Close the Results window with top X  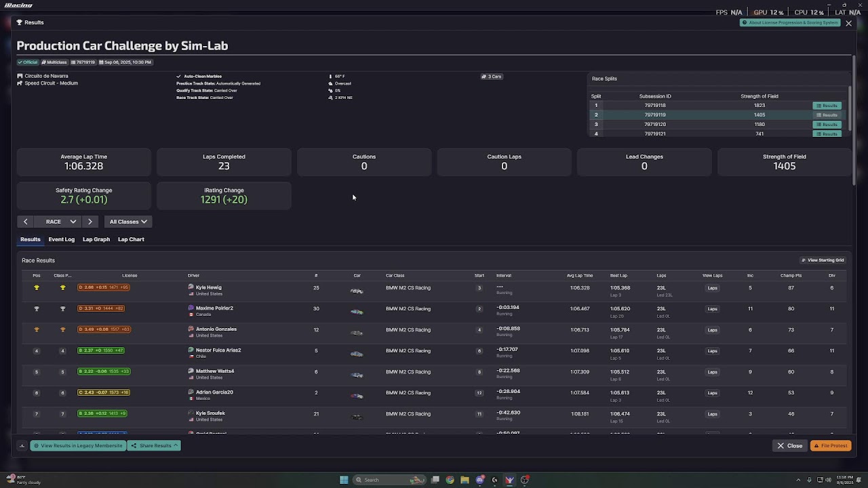point(848,23)
